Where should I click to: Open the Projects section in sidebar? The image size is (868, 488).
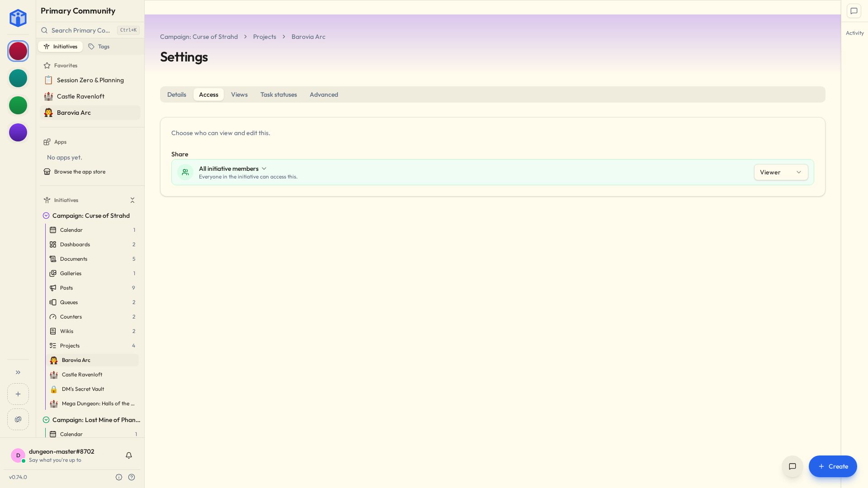point(93,346)
